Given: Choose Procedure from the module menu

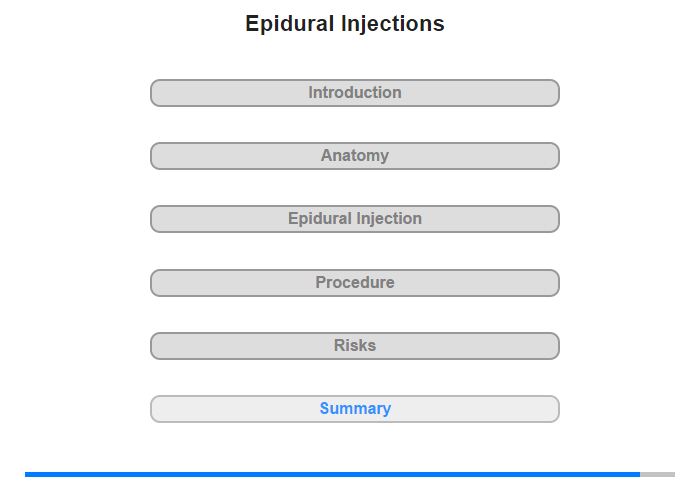Looking at the screenshot, I should [x=355, y=283].
